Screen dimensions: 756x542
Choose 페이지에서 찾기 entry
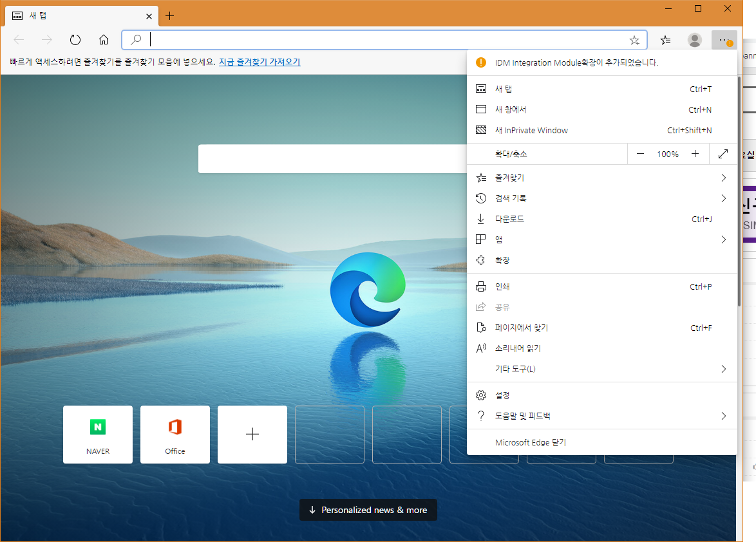(601, 328)
